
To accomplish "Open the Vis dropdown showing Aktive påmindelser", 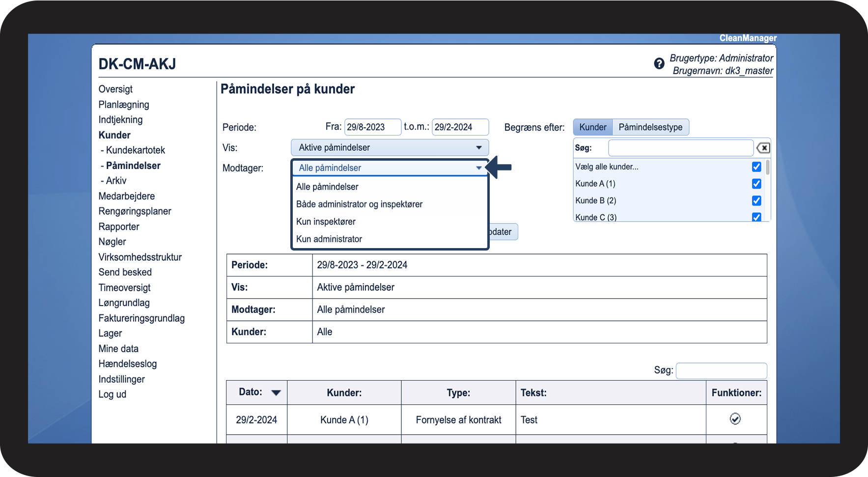I will tap(390, 147).
